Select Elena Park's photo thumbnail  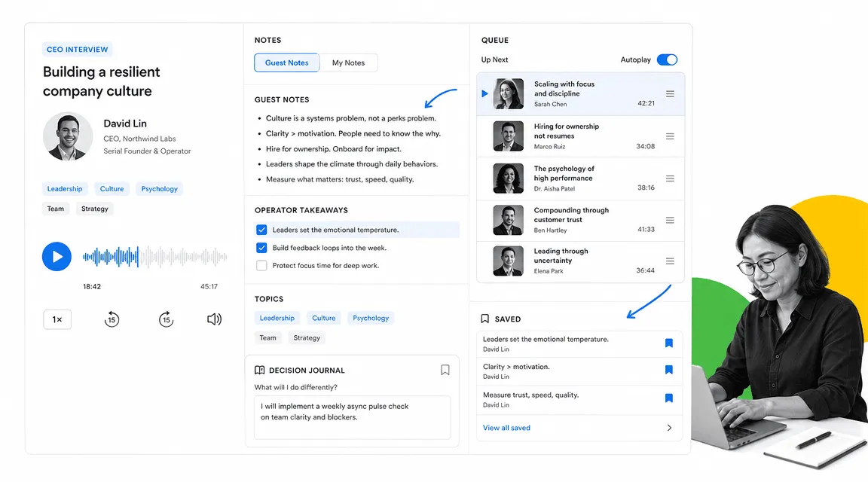(x=508, y=261)
